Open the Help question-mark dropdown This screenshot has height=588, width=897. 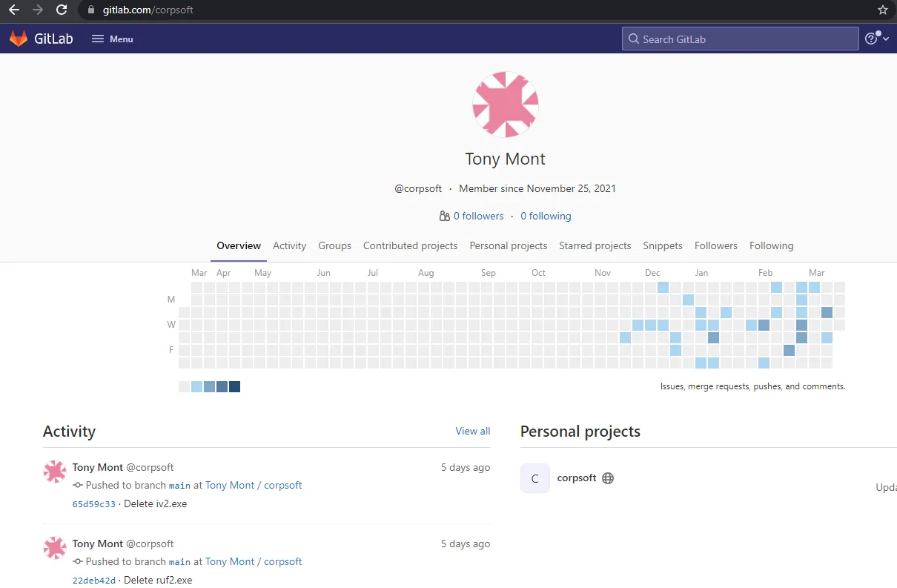(877, 39)
